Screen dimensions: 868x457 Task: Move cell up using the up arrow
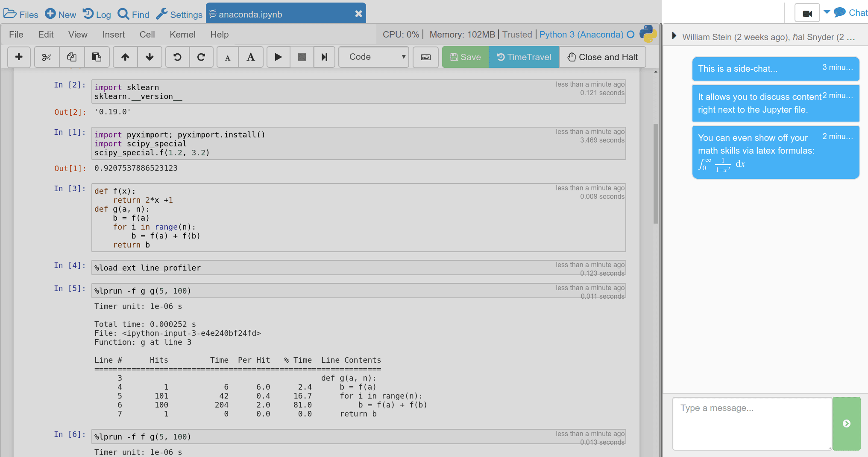click(x=125, y=57)
